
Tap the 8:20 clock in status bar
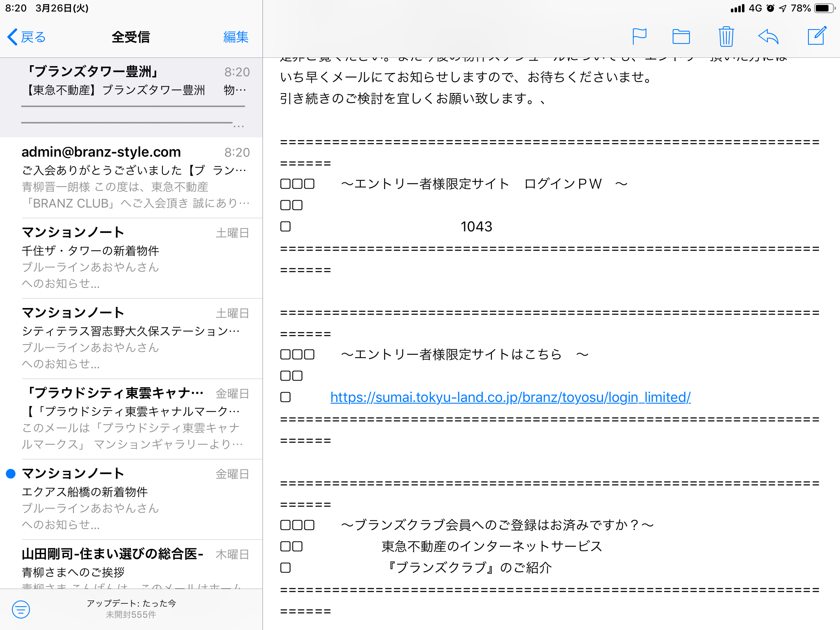pyautogui.click(x=16, y=8)
